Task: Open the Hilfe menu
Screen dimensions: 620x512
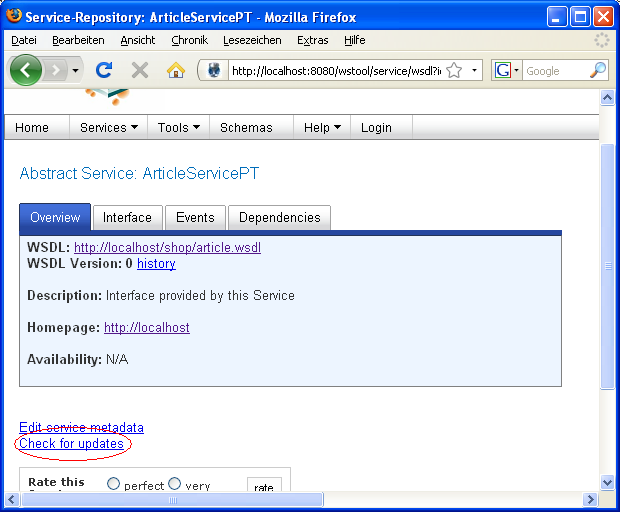Action: [354, 40]
